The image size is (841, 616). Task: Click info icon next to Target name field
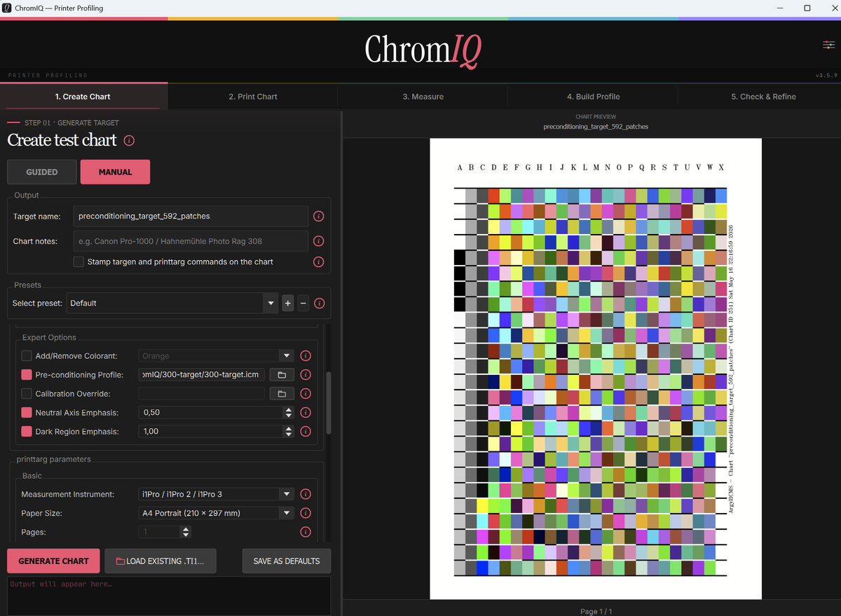pyautogui.click(x=318, y=216)
